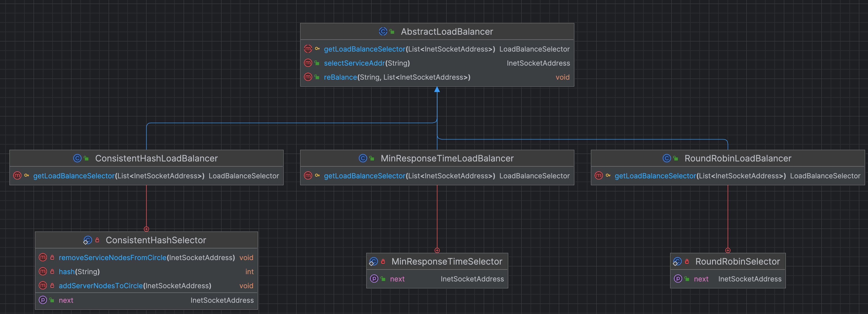868x314 pixels.
Task: Click the private lock icon beside hash(String)
Action: coord(52,272)
